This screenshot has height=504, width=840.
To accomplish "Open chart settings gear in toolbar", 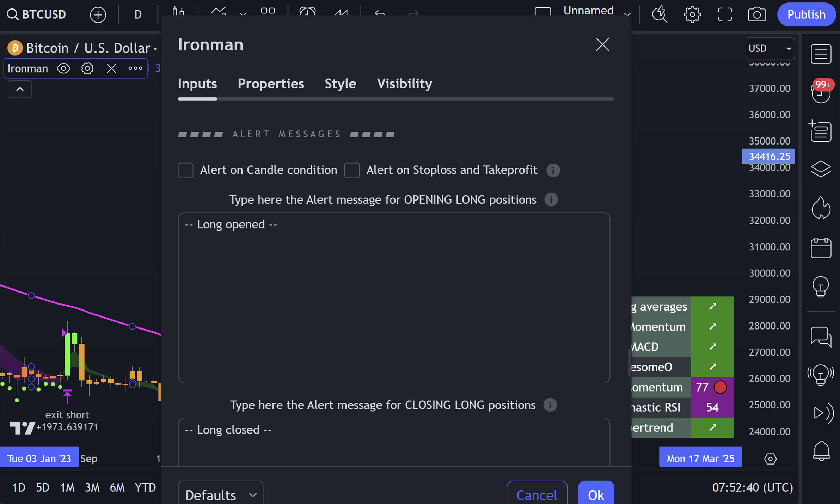I will [692, 15].
